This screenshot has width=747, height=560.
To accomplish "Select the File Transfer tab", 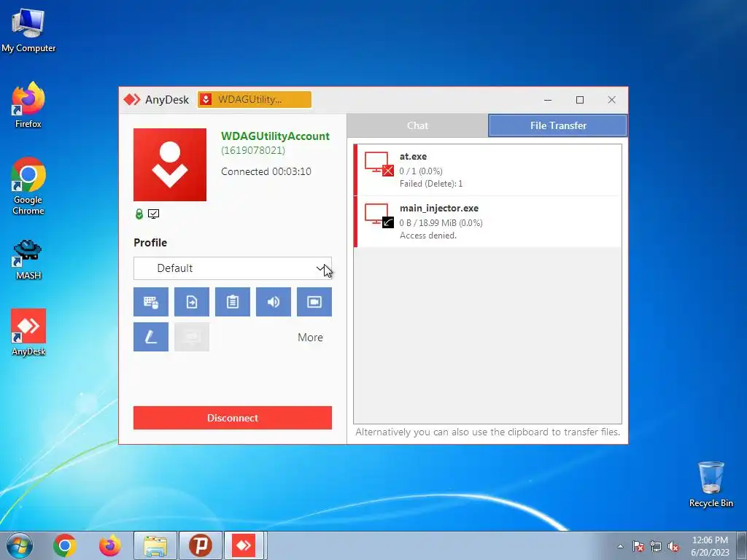I will click(558, 125).
